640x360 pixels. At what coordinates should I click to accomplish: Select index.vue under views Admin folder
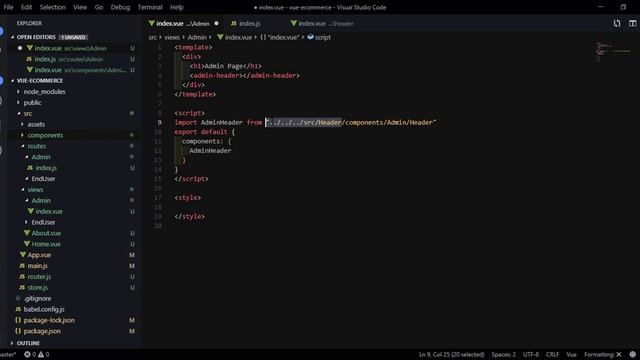click(74, 211)
